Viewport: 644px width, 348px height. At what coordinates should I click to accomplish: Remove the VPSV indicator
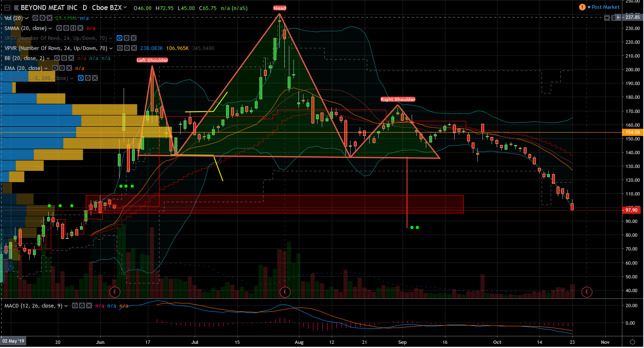[x=134, y=38]
